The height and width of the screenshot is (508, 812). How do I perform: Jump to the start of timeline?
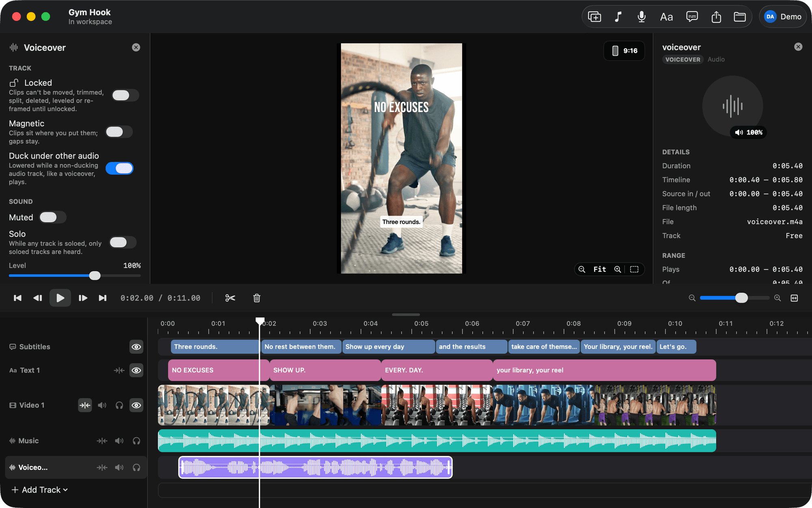click(x=17, y=298)
